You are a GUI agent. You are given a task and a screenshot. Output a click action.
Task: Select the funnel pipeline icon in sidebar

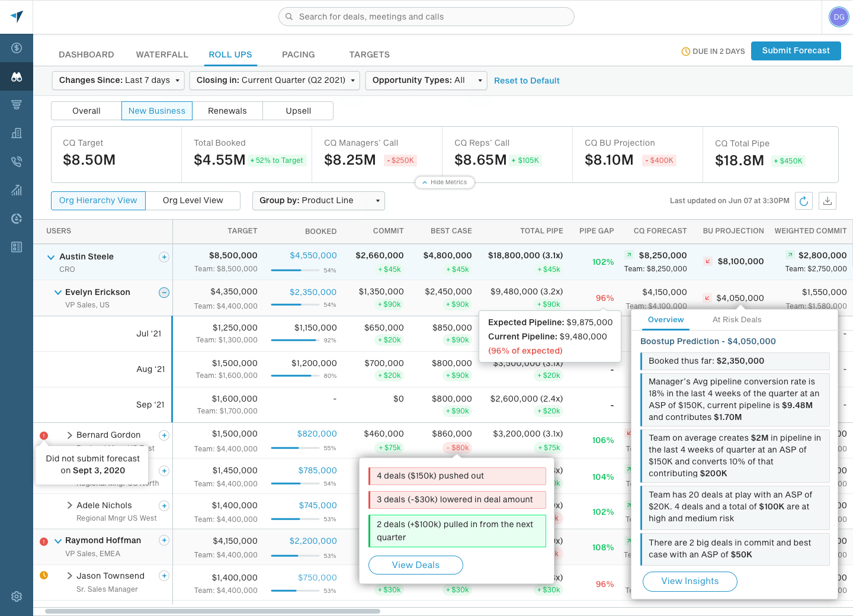pos(16,105)
